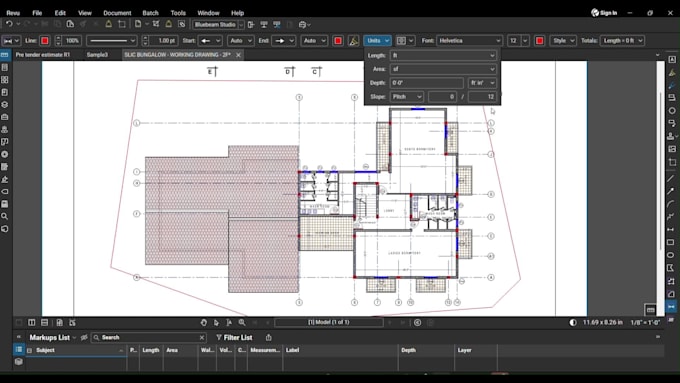Open the Document menu
The image size is (680, 383).
point(117,13)
